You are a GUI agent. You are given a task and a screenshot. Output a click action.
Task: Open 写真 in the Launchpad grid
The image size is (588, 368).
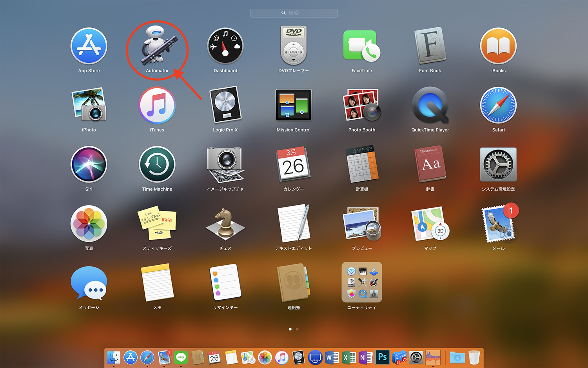pyautogui.click(x=89, y=224)
